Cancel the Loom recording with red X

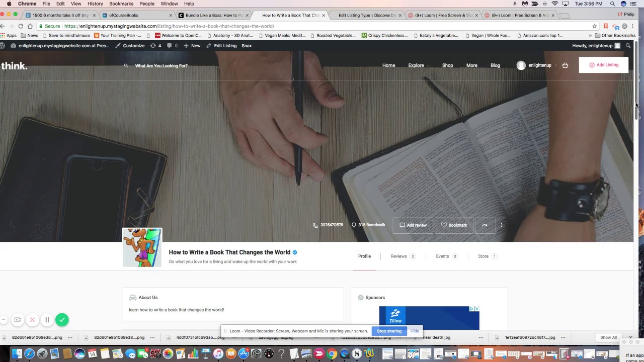tap(32, 320)
